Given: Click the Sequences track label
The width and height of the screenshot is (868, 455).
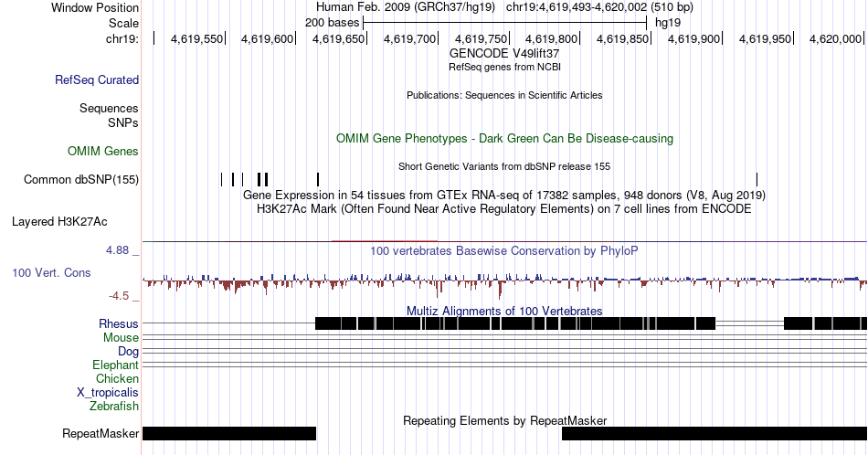Looking at the screenshot, I should 109,108.
